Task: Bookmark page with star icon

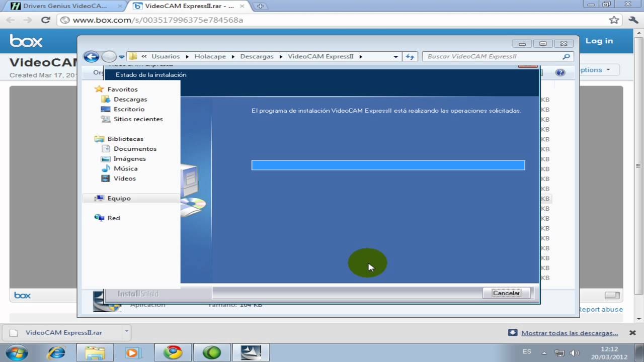Action: tap(614, 20)
